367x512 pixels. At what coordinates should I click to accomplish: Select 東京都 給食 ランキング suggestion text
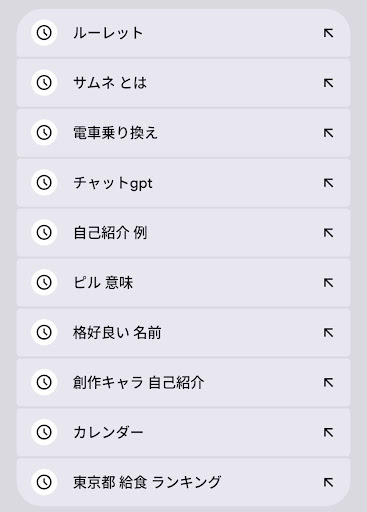147,482
